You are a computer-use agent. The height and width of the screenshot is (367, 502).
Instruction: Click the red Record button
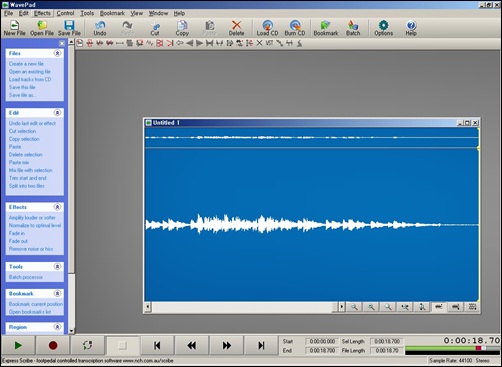[x=53, y=345]
